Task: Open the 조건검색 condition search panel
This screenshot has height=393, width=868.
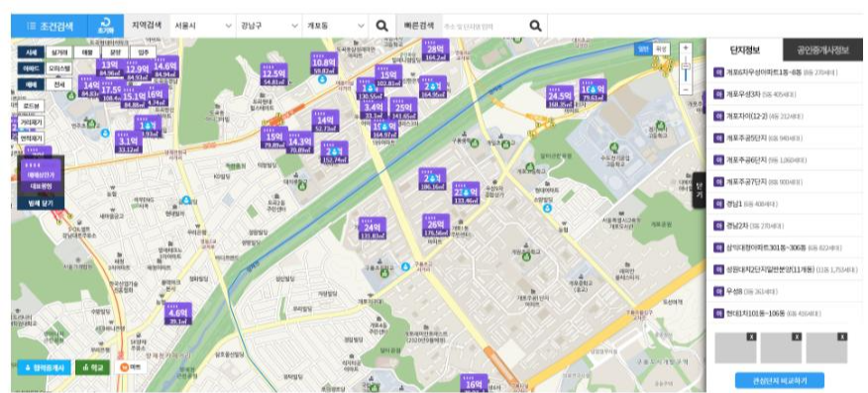Action: [x=50, y=26]
